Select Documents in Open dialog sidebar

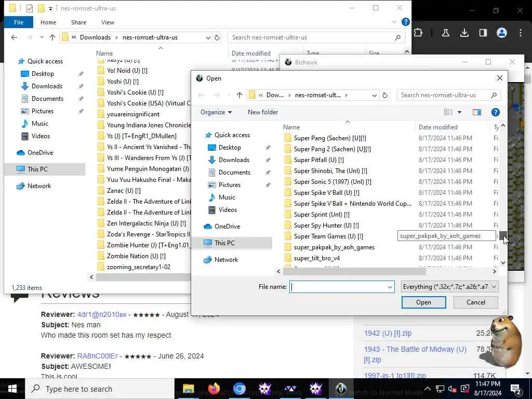click(x=234, y=172)
